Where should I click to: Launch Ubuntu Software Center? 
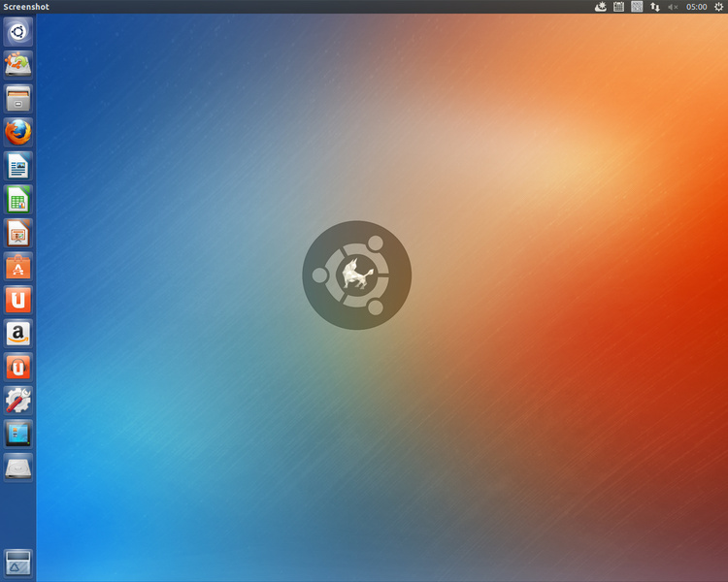click(18, 267)
